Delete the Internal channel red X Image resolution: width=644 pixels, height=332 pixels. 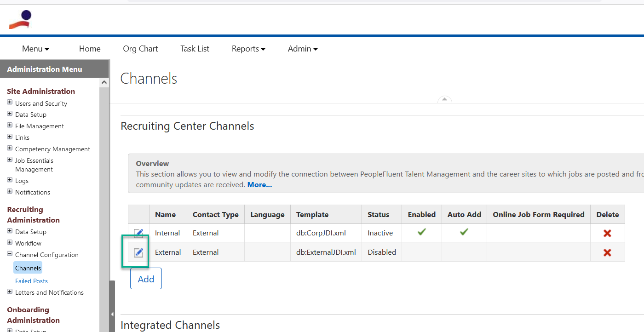(607, 233)
